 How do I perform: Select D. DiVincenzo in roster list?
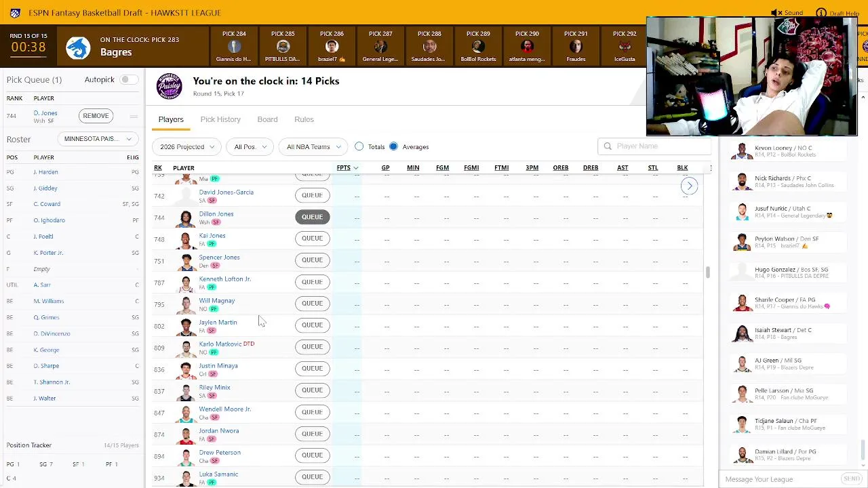pos(52,333)
